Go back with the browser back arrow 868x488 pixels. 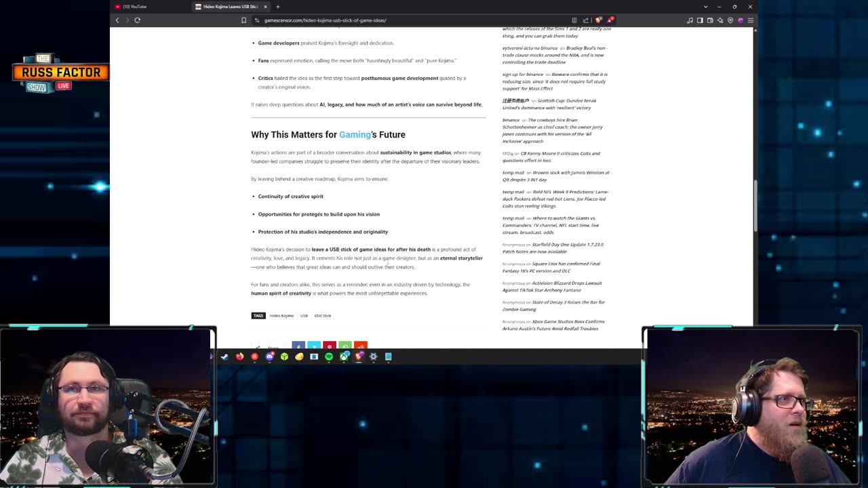[x=117, y=20]
